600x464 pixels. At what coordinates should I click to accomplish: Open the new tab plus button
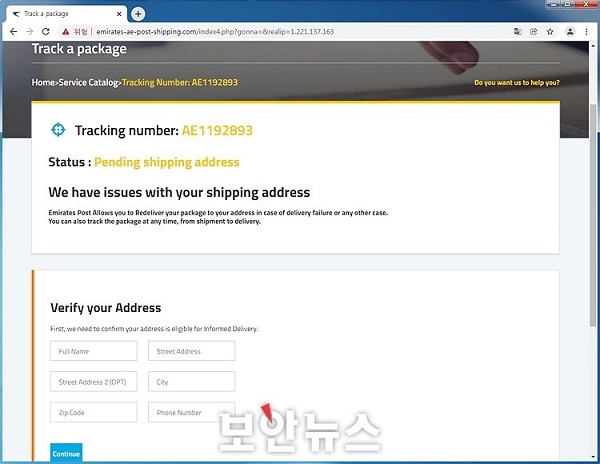138,14
